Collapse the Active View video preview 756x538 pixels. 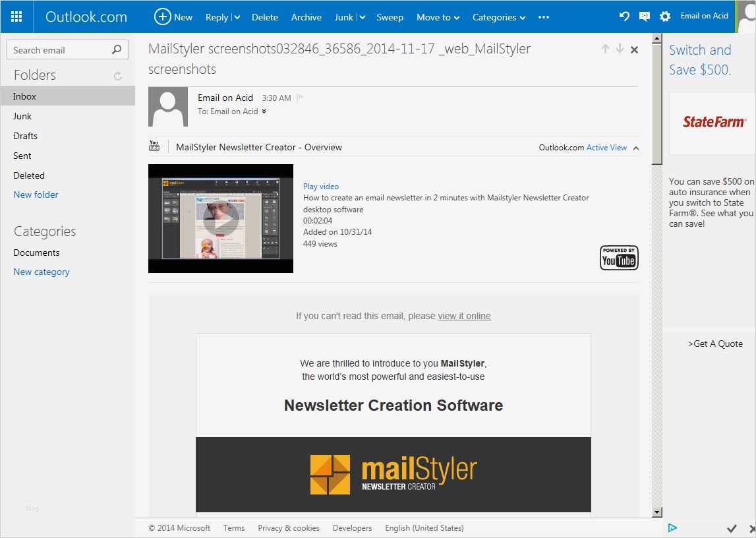coord(635,148)
